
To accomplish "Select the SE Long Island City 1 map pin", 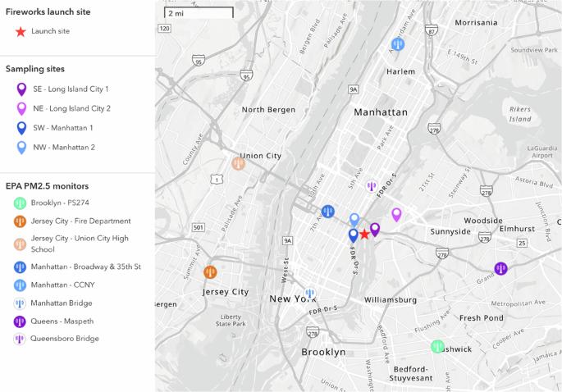I will (x=375, y=230).
